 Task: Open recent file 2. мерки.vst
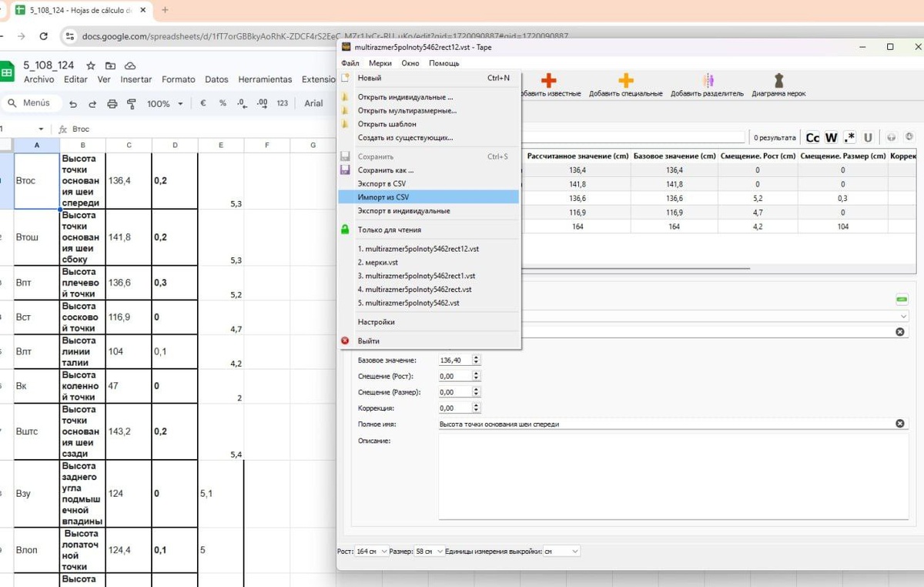tap(428, 262)
